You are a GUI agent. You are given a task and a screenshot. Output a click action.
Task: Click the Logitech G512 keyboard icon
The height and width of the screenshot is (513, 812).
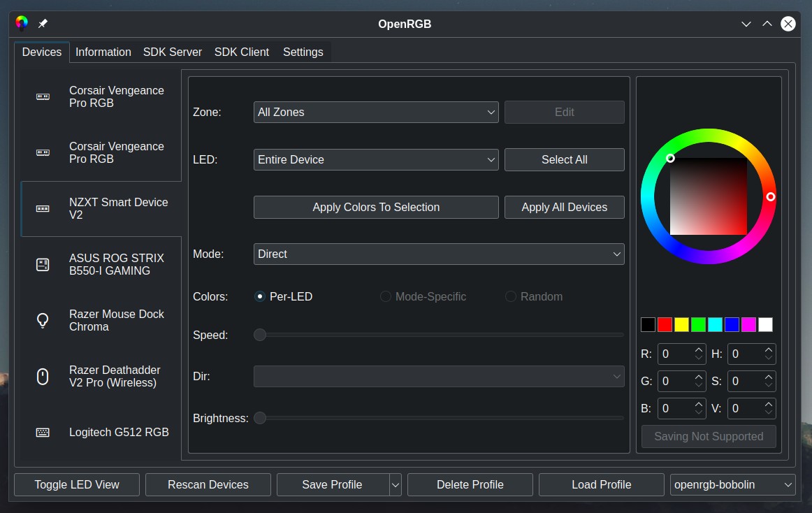(43, 432)
